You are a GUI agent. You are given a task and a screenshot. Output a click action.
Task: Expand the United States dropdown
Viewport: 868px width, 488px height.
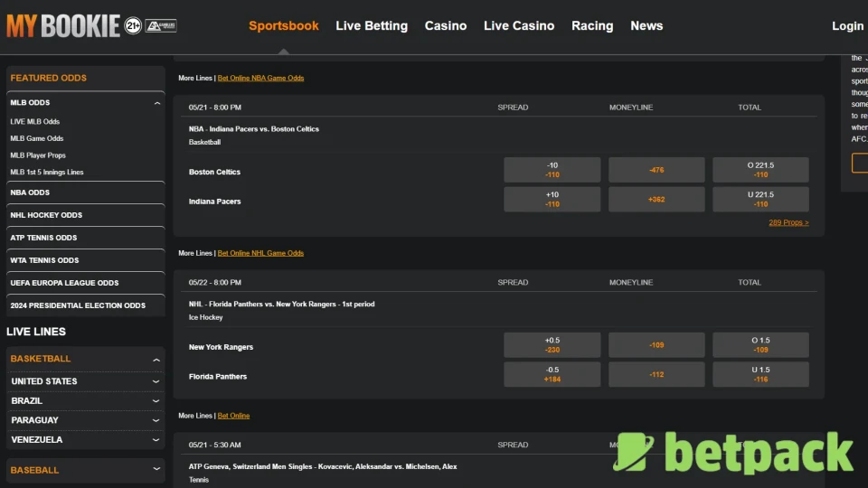tap(156, 381)
